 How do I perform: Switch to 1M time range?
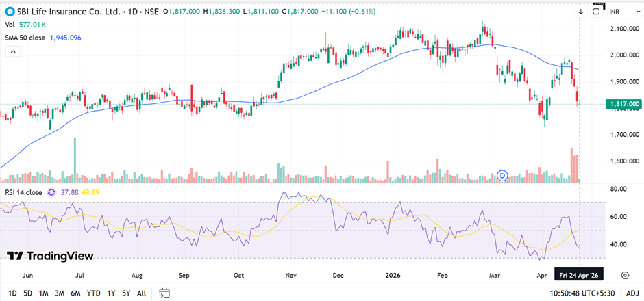(44, 293)
